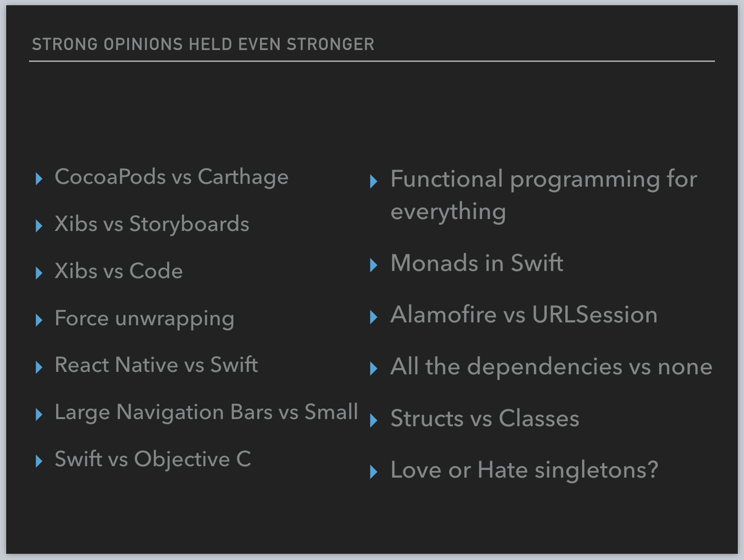The width and height of the screenshot is (744, 560).
Task: Click the bullet arrow next to Swift vs Objective C
Action: (39, 461)
